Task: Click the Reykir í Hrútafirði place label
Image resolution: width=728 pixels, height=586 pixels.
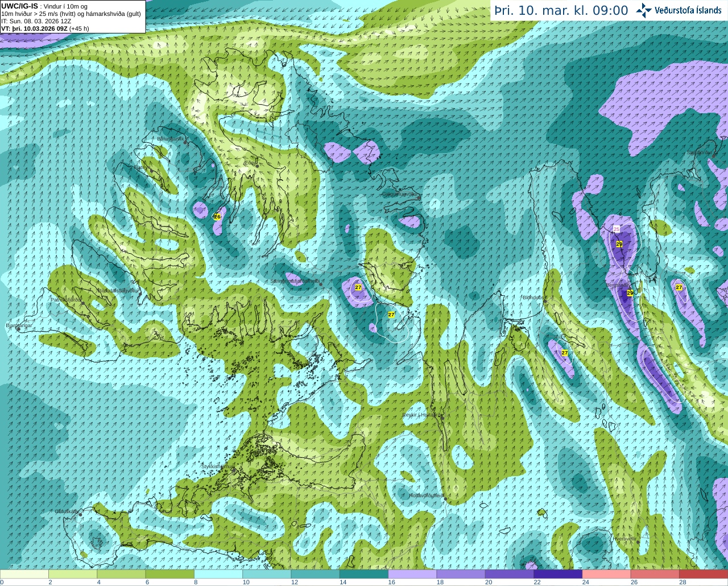Action: pyautogui.click(x=421, y=415)
